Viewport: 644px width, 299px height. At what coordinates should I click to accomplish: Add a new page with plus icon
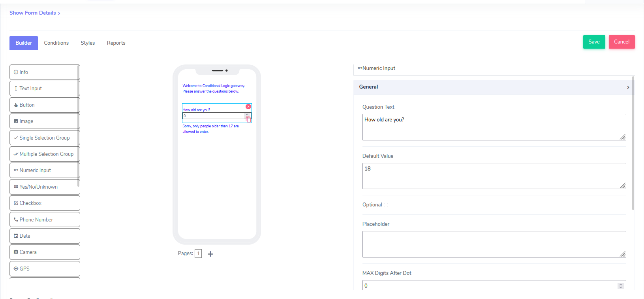210,254
